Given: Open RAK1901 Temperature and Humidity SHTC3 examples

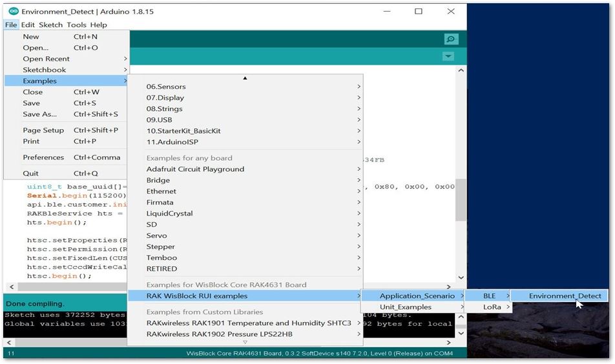Looking at the screenshot, I should tap(245, 323).
